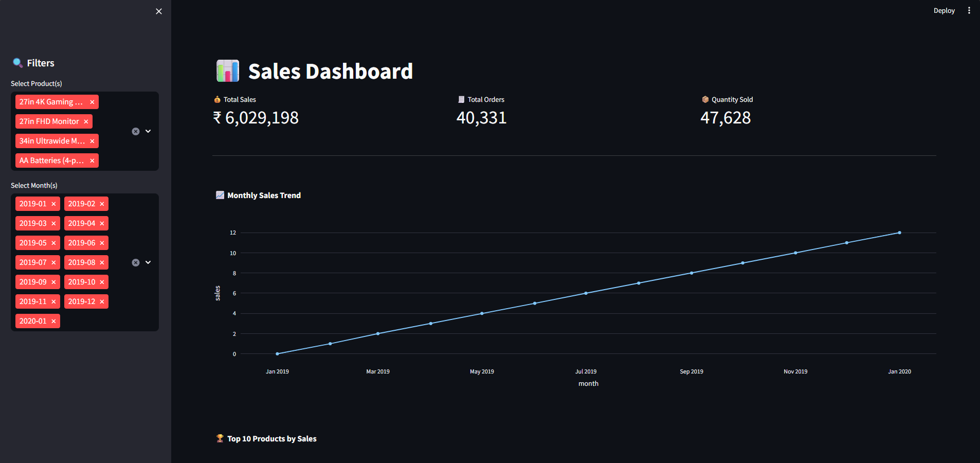The image size is (980, 463).
Task: Expand the Select Month(s) dropdown
Action: coord(148,262)
